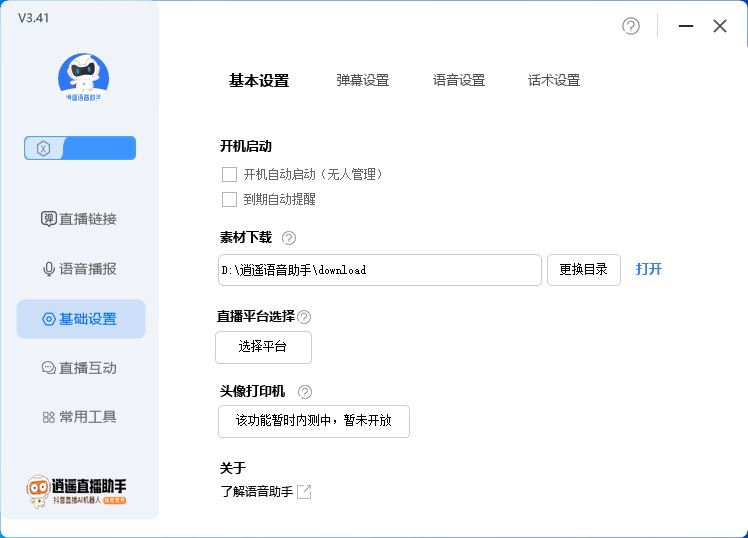Open 语音播报 in the sidebar
Screen dimensions: 748x538
(x=80, y=269)
